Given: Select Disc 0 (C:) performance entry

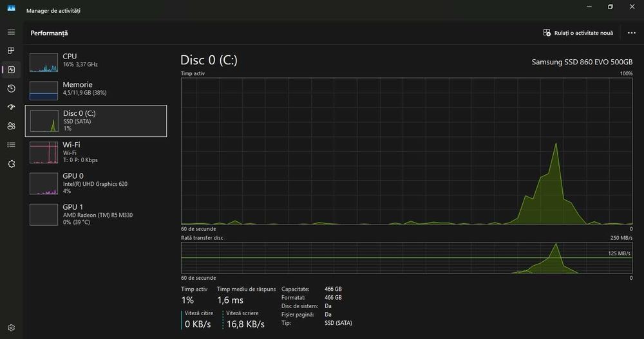Looking at the screenshot, I should click(x=96, y=121).
